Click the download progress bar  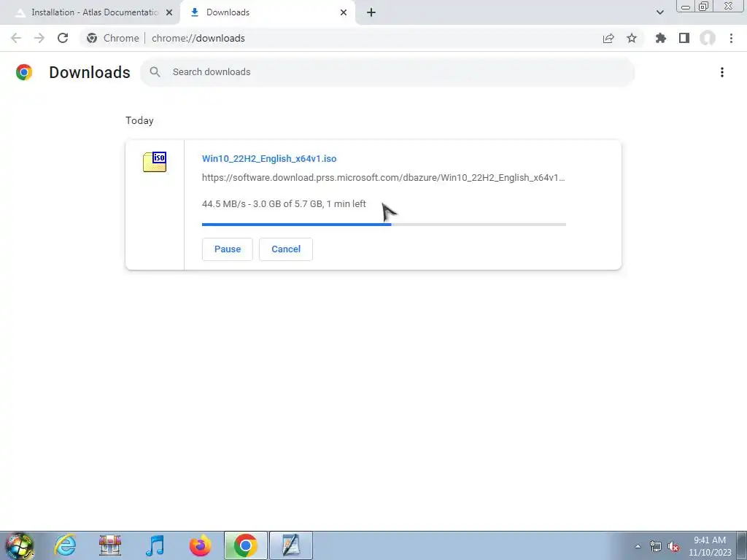pyautogui.click(x=384, y=225)
